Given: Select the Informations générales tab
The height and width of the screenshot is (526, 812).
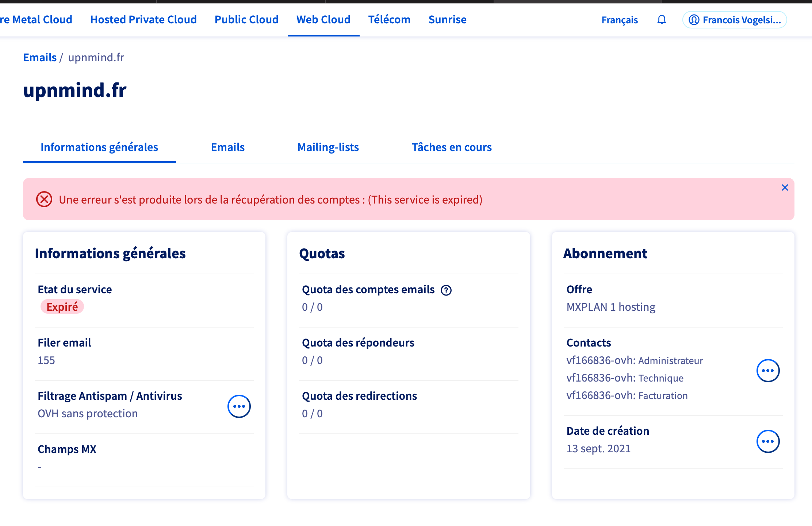Looking at the screenshot, I should (x=99, y=147).
